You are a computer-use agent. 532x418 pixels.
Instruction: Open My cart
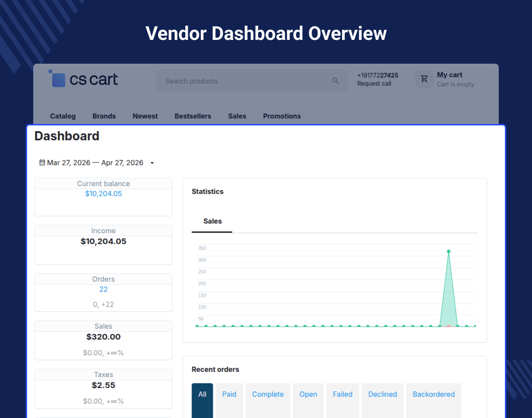[x=449, y=75]
